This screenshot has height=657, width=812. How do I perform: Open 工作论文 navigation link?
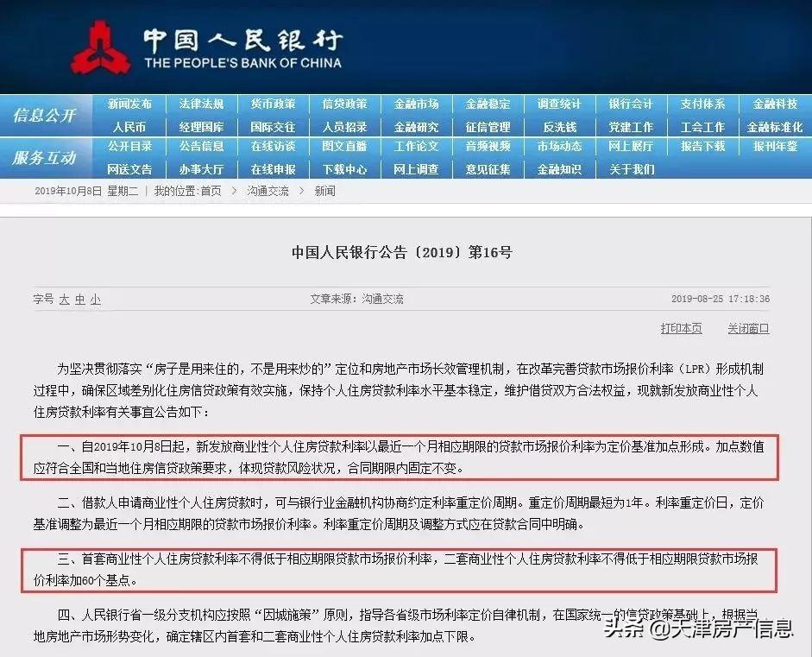coord(417,147)
